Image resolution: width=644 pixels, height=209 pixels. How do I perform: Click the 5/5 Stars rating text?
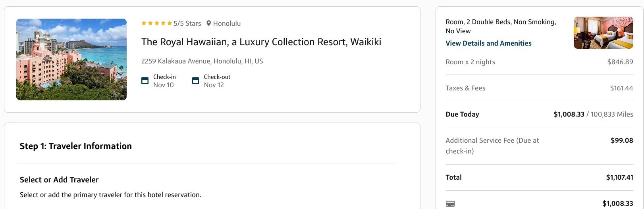(x=187, y=23)
